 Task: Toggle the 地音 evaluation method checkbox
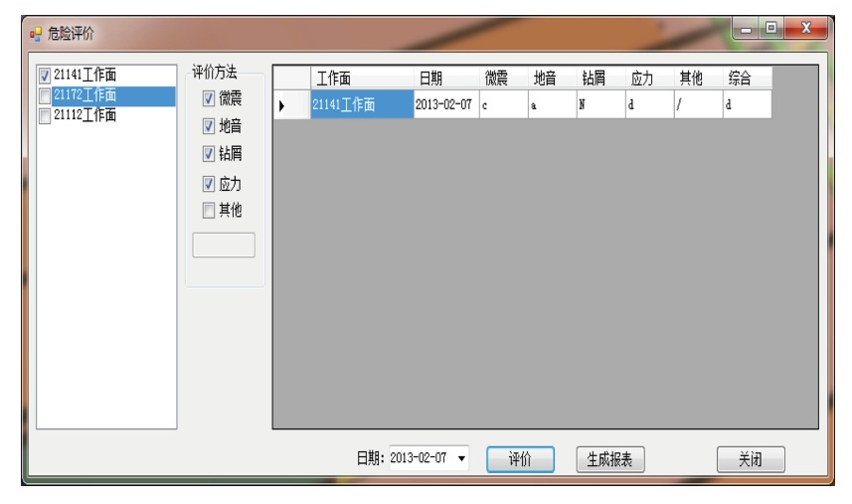[209, 126]
